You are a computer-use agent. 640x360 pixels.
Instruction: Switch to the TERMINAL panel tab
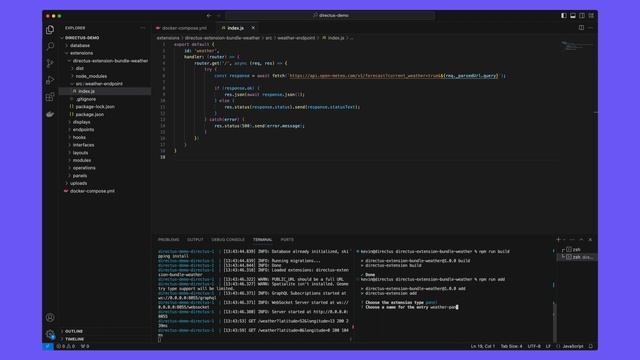tap(262, 240)
